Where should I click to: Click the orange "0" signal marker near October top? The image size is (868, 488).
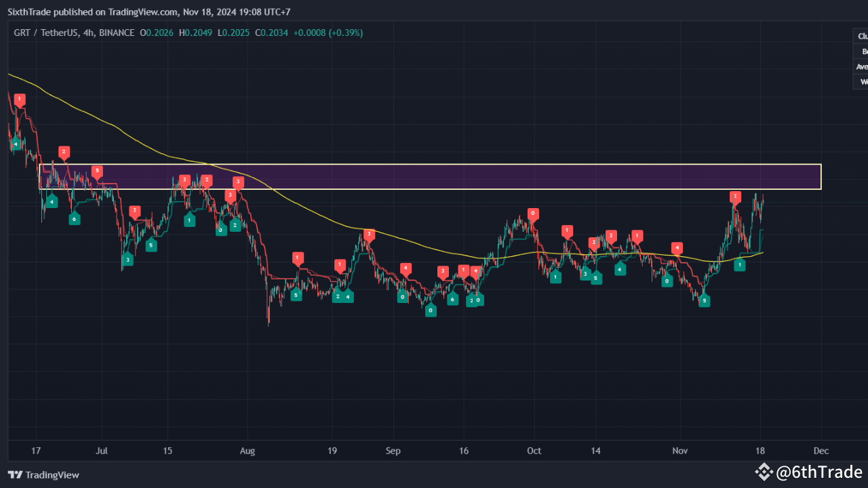(x=533, y=213)
